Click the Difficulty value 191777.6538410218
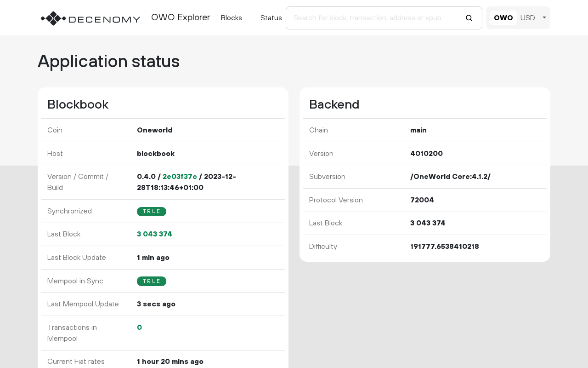This screenshot has height=368, width=588. [x=444, y=247]
